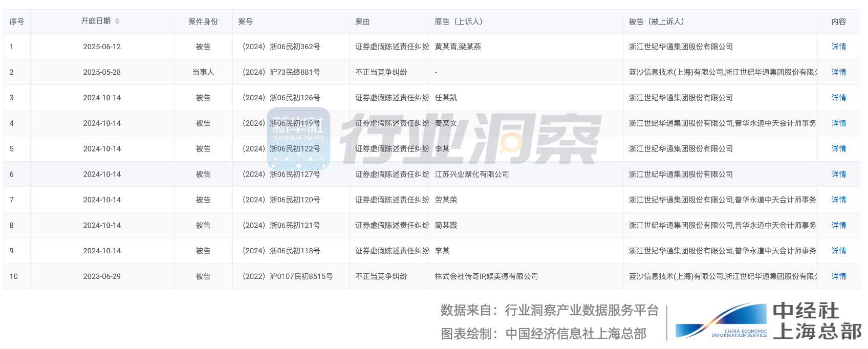Image resolution: width=868 pixels, height=349 pixels.
Task: Select the 当事人 identity cell
Action: pyautogui.click(x=203, y=72)
